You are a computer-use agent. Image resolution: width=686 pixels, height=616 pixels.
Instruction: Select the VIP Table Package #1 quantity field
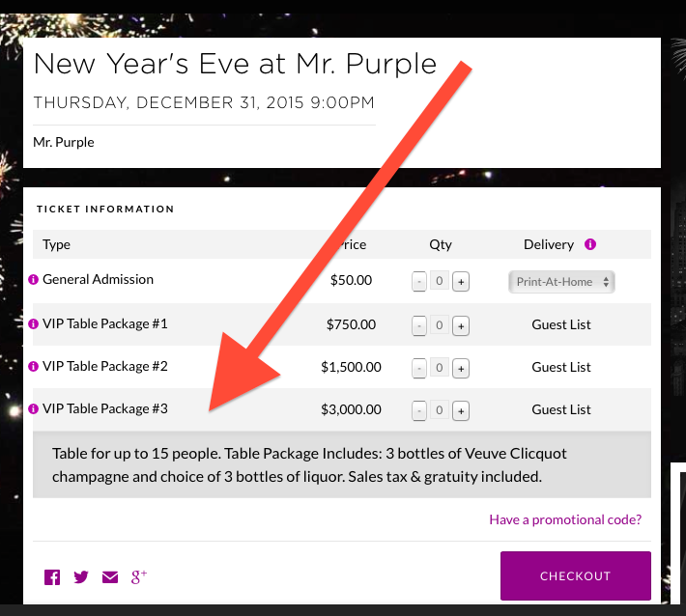tap(440, 325)
